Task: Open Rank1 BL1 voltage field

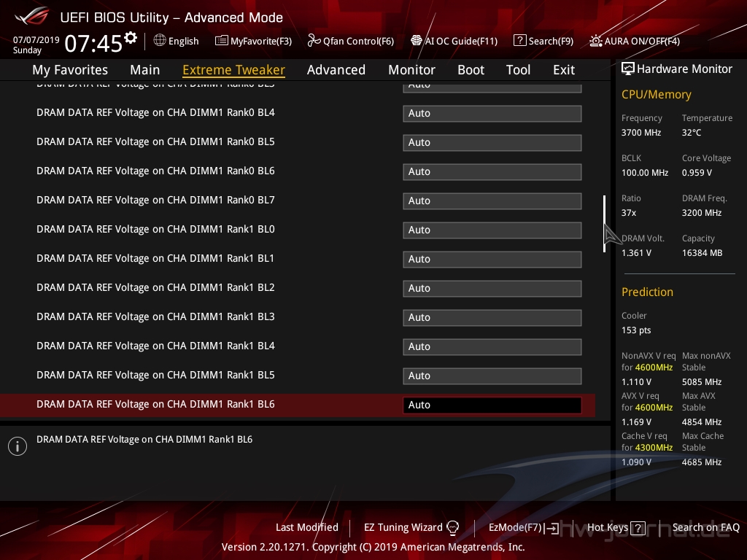Action: click(492, 259)
